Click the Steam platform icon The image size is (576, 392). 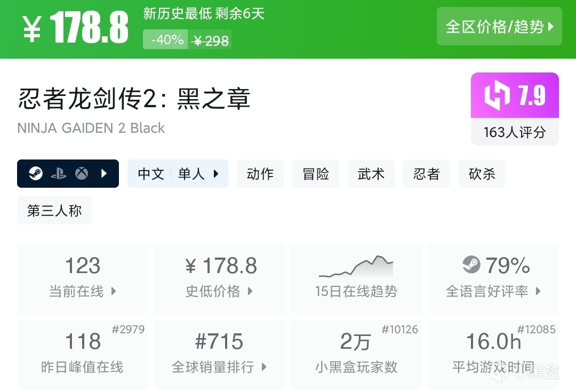coord(36,173)
